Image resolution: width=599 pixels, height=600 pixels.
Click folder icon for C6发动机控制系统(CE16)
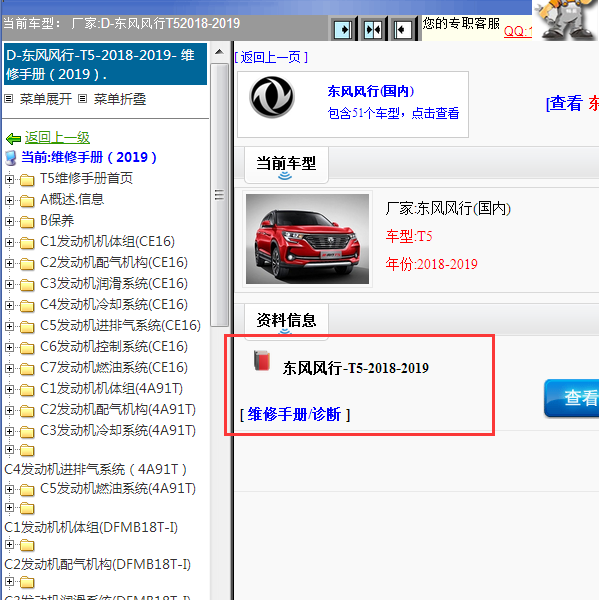coord(27,348)
